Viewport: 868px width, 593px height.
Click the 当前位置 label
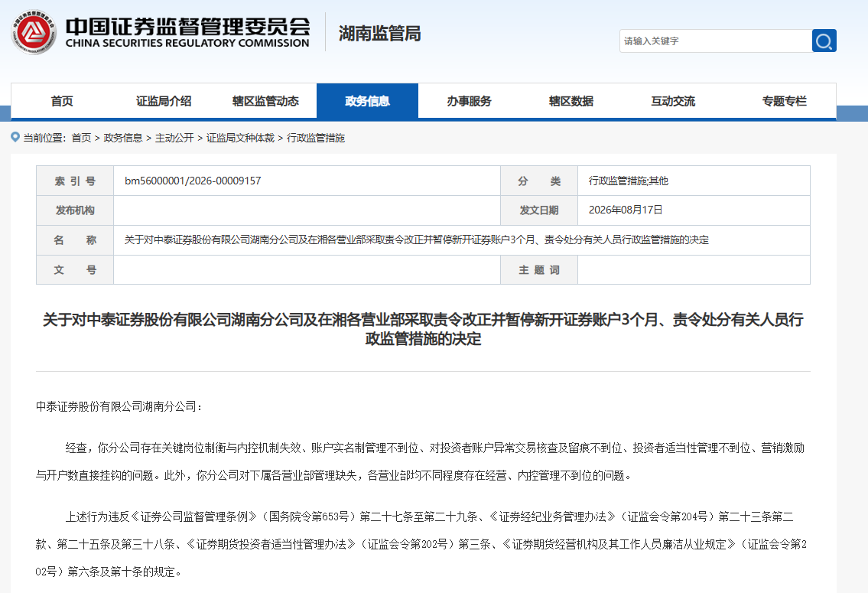click(44, 138)
